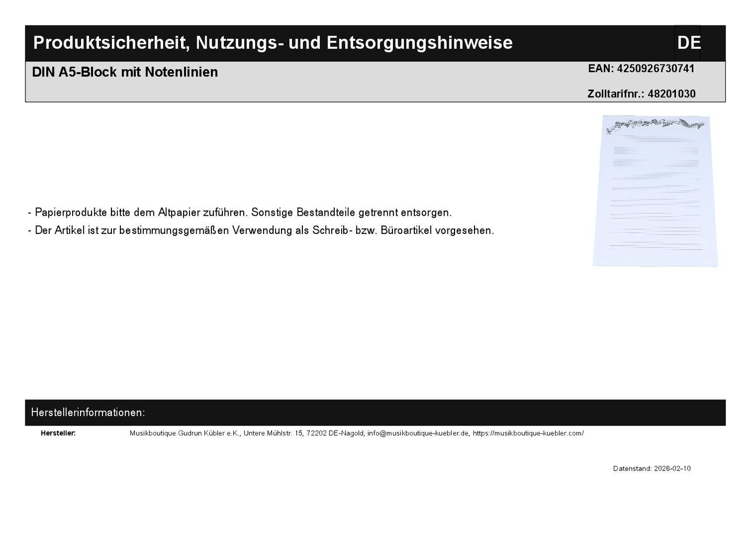Open the https://musikboutique-kuebler.com/ link
This screenshot has height=535, width=756.
pyautogui.click(x=528, y=433)
